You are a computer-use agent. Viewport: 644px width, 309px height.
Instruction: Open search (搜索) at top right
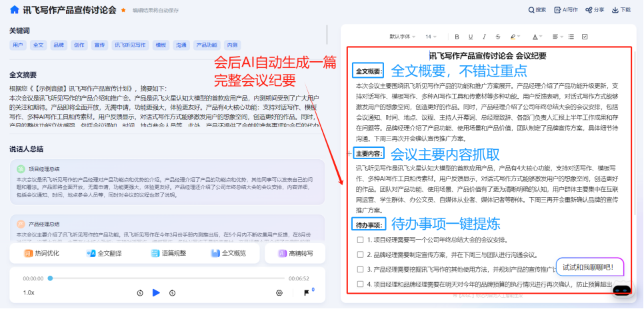537,10
